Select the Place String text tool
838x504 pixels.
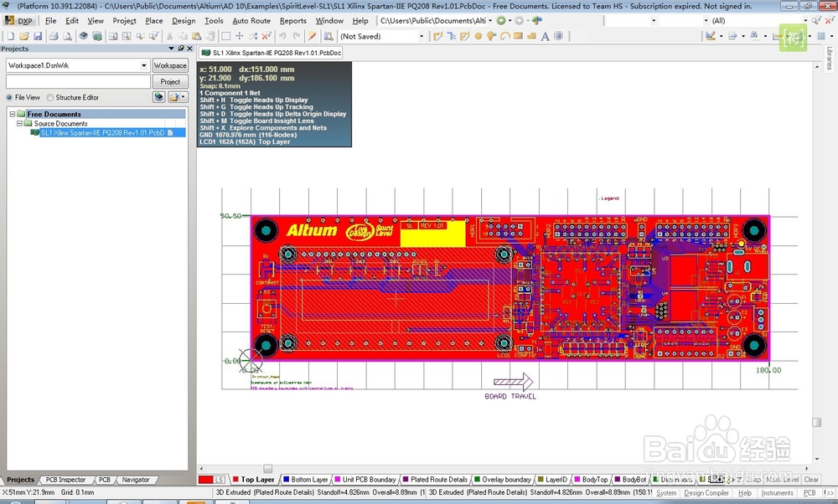(545, 36)
